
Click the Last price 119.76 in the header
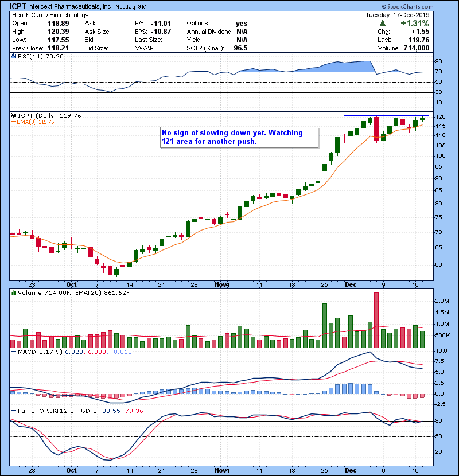point(419,40)
